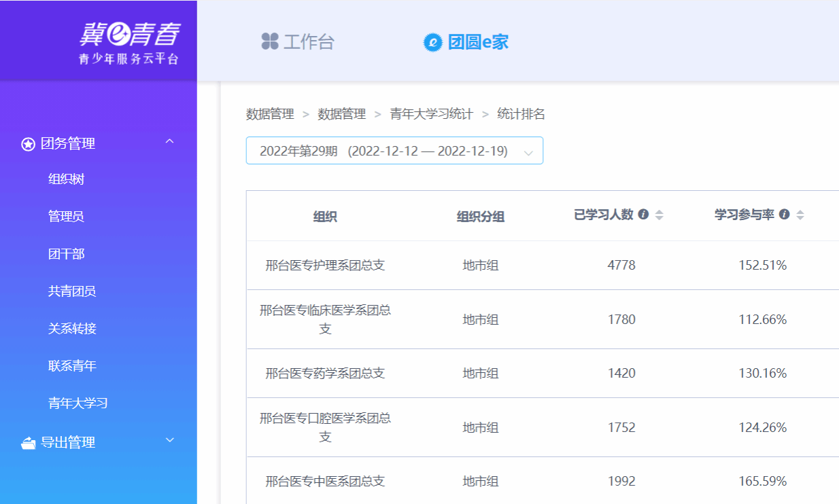Sort table by 学习参与率 arrows

[800, 215]
